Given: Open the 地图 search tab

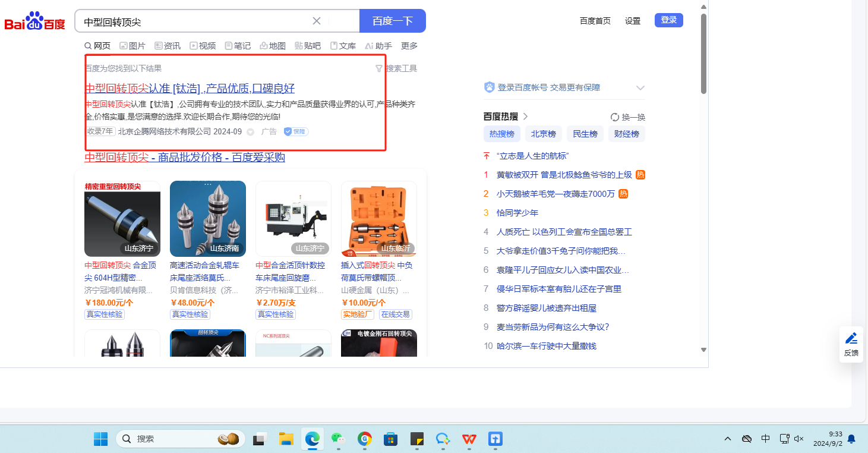Looking at the screenshot, I should (x=273, y=46).
